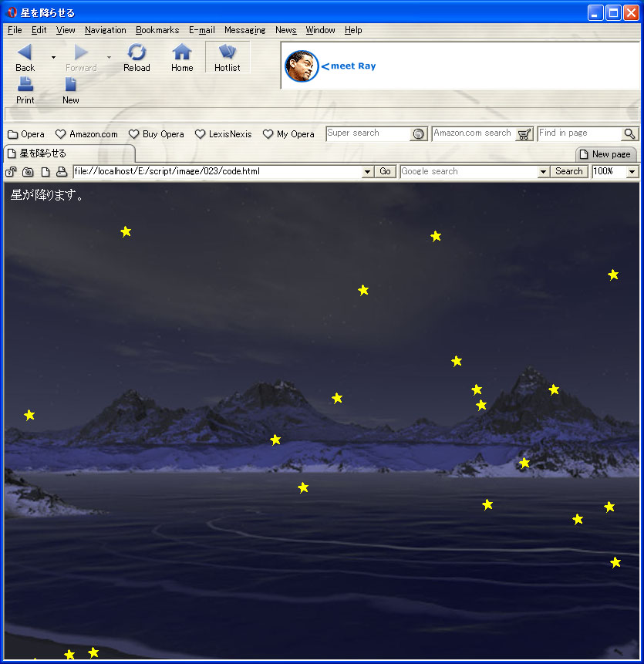
Task: Click the meet Ray banner ad
Action: pyautogui.click(x=460, y=66)
